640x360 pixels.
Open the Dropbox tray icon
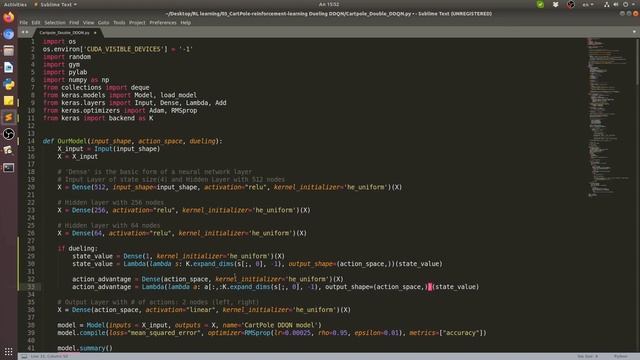click(x=556, y=4)
